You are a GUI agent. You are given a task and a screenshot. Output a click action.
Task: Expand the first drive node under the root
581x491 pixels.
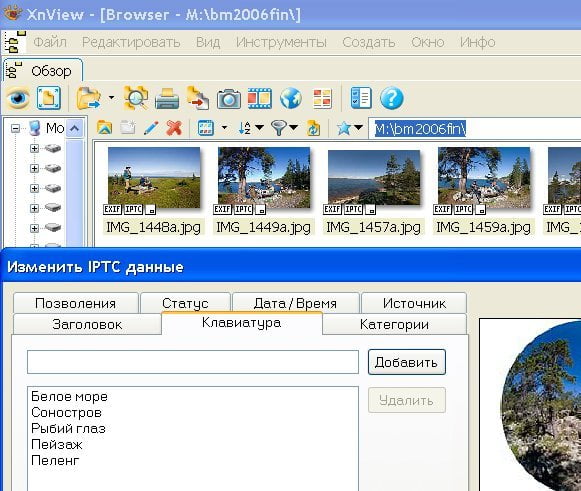click(x=34, y=149)
